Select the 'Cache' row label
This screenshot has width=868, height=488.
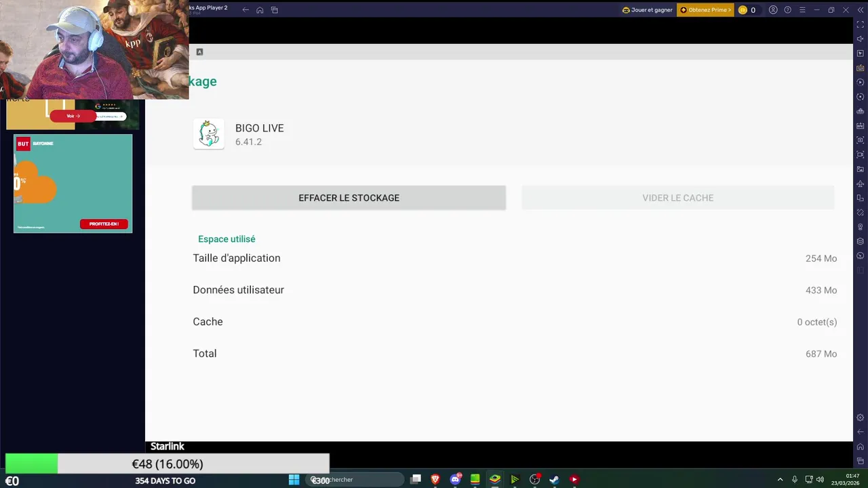pos(208,322)
